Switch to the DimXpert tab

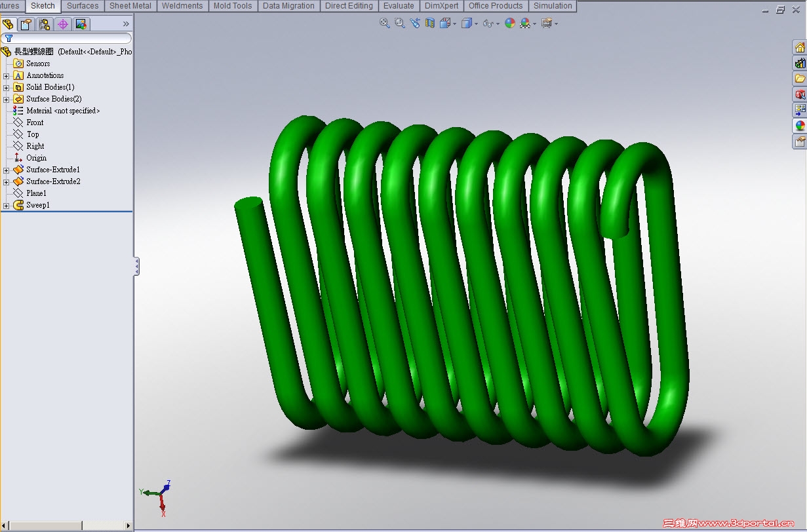(442, 6)
